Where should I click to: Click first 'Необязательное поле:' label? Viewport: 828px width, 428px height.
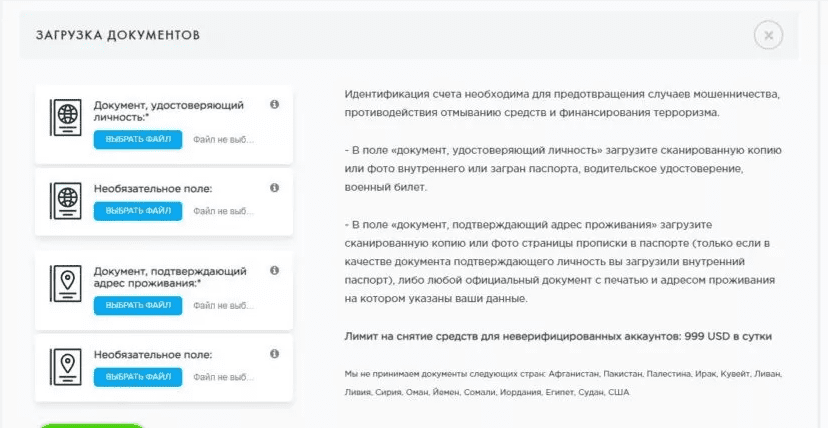click(x=153, y=188)
